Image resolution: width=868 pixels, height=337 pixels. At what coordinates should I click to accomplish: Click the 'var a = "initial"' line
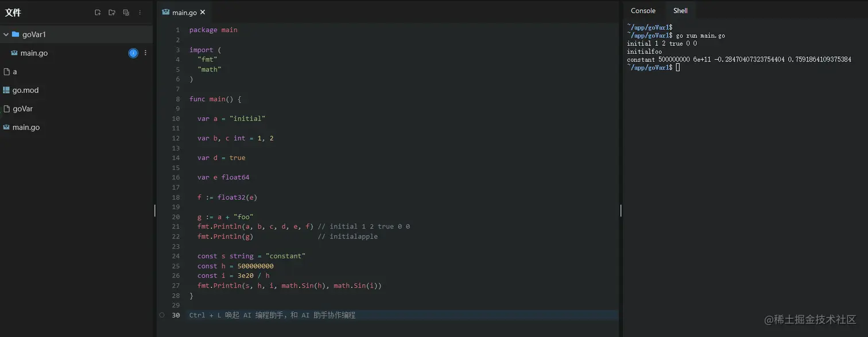(x=231, y=119)
